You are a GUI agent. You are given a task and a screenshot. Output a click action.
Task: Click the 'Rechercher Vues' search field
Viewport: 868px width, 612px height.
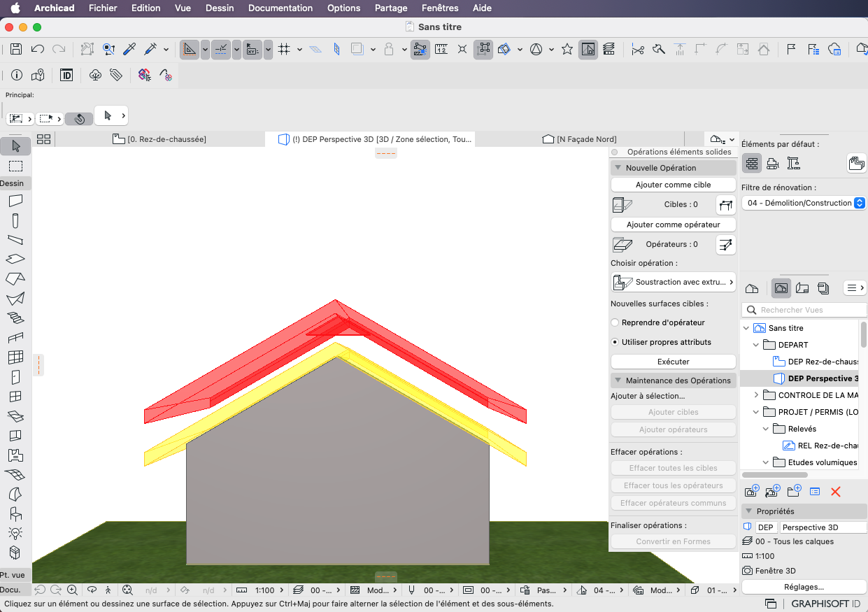point(804,310)
